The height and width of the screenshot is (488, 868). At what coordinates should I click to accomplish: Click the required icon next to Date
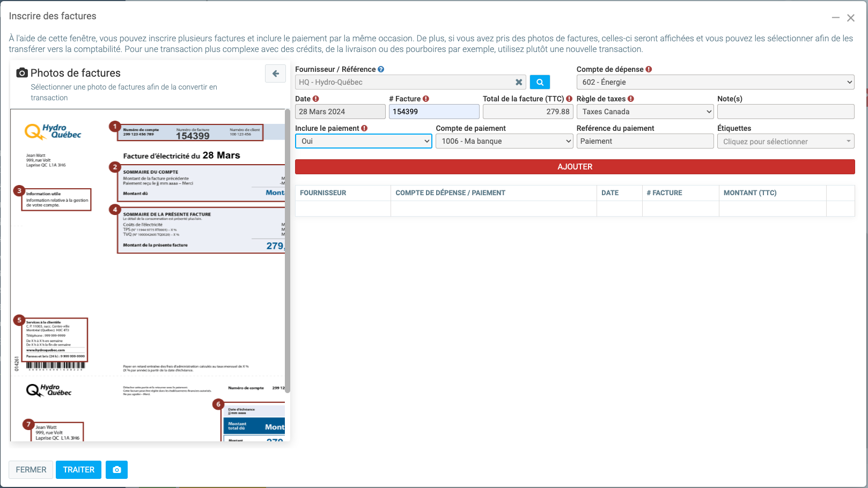click(x=316, y=99)
